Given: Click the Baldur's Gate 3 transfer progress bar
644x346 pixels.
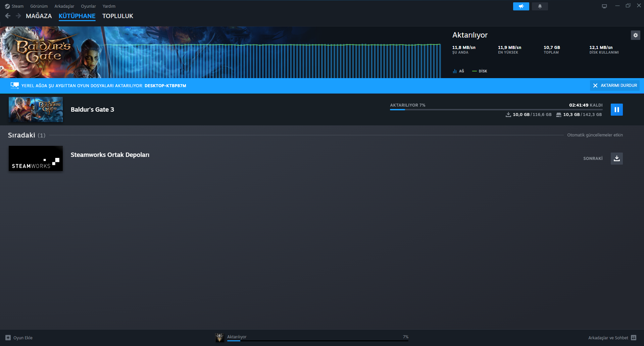Looking at the screenshot, I should click(496, 110).
